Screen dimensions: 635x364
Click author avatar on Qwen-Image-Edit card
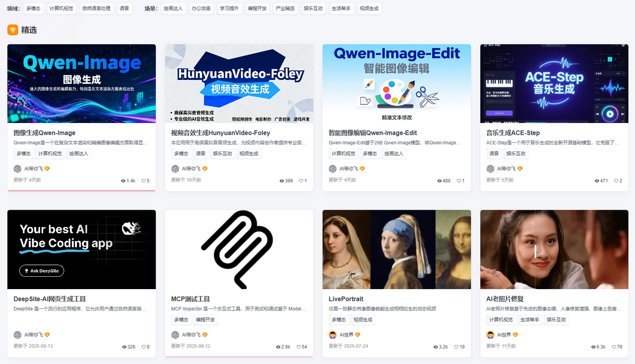pos(332,169)
